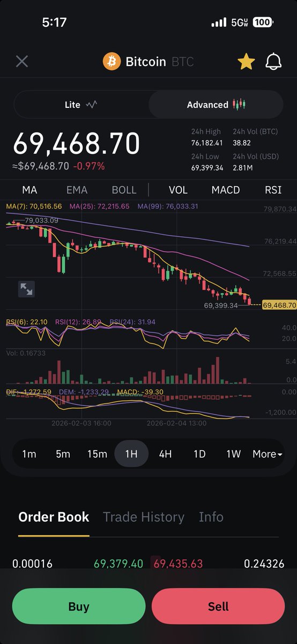This screenshot has height=644, width=297.
Task: Tap the 2026-02-04 13:00 date label
Action: 176,423
